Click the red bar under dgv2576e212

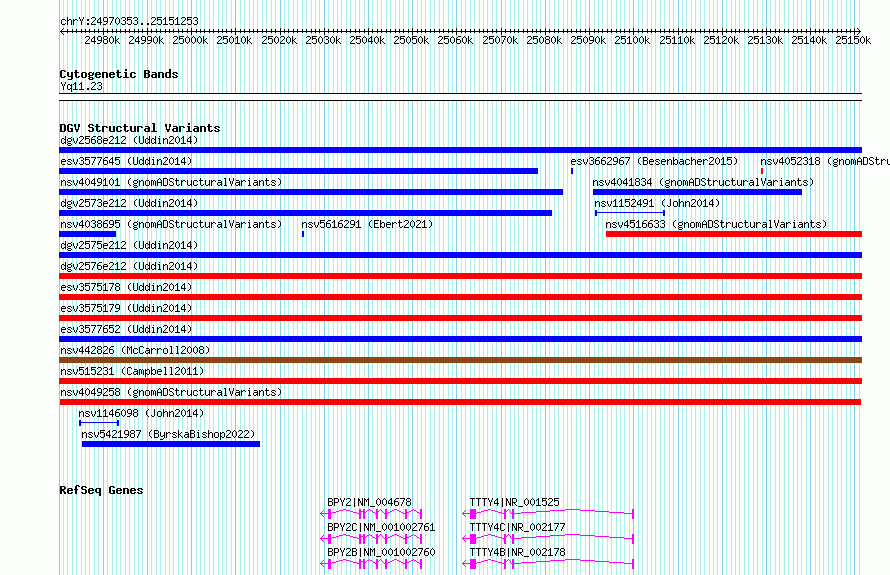click(460, 276)
